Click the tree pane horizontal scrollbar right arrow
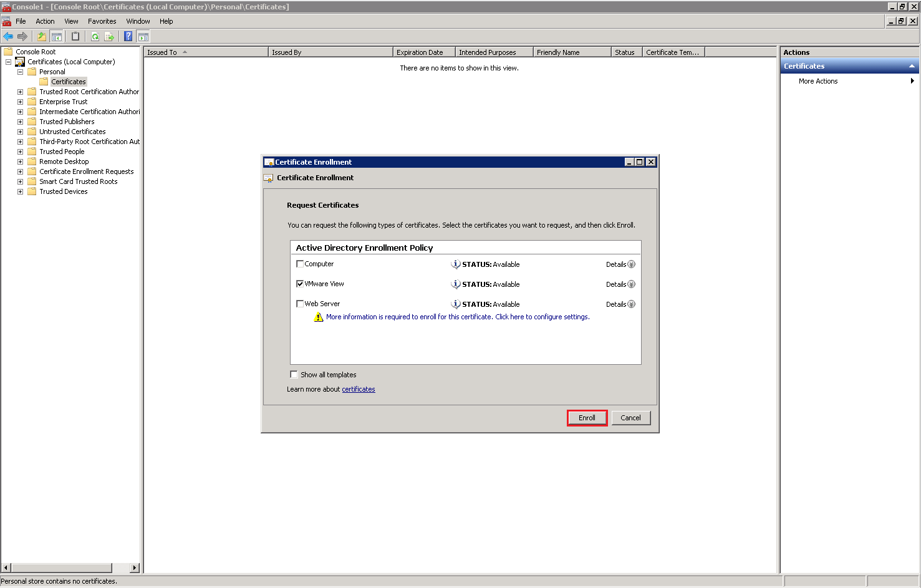 (x=135, y=568)
